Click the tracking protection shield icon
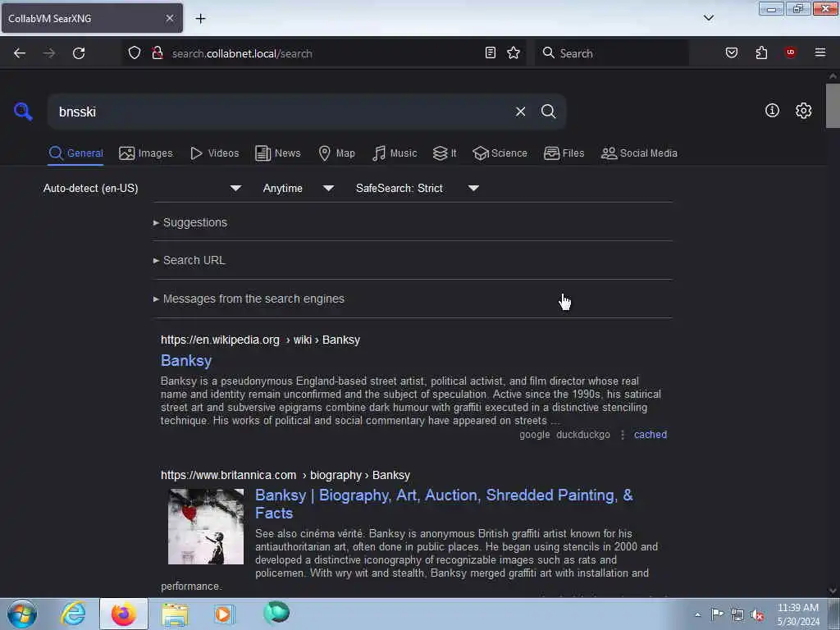This screenshot has width=840, height=630. pyautogui.click(x=135, y=52)
